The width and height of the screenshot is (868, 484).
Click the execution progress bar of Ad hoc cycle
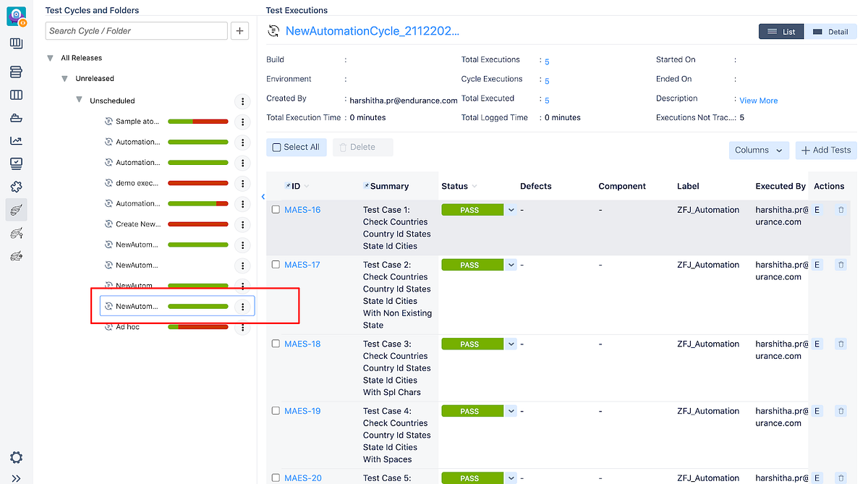pyautogui.click(x=198, y=327)
